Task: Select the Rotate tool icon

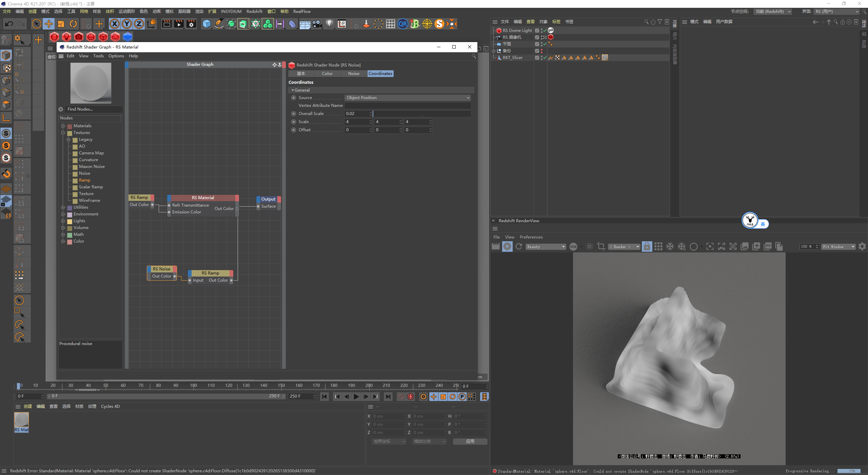Action: point(73,24)
